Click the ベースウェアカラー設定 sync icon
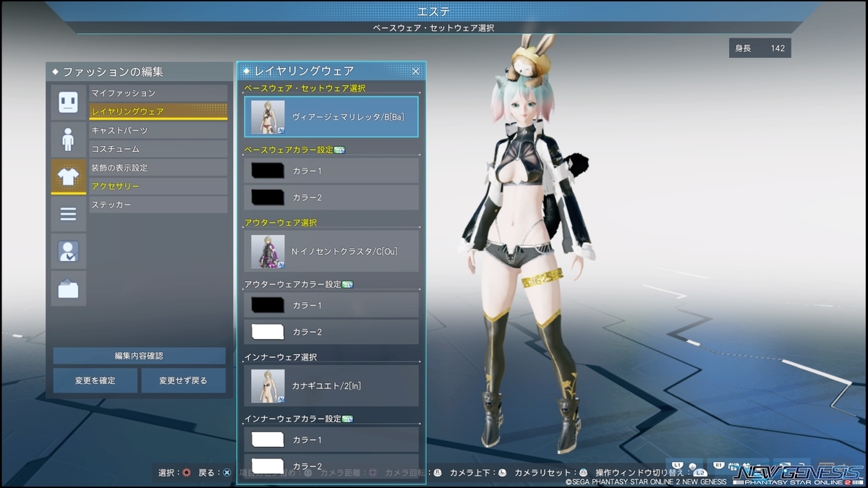This screenshot has height=488, width=868. pyautogui.click(x=339, y=150)
